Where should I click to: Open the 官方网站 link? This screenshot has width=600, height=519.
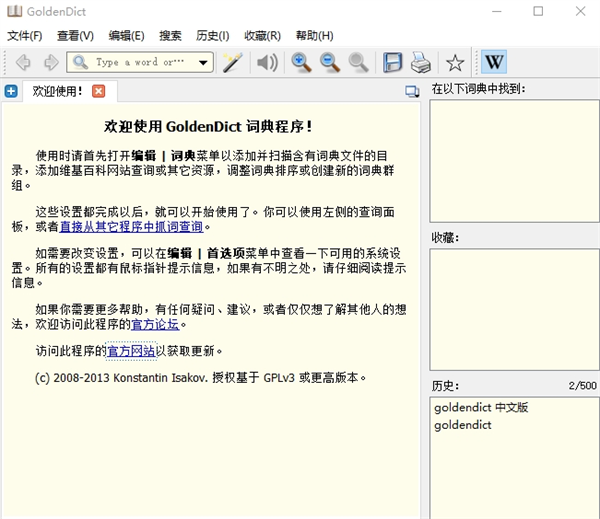tap(131, 351)
